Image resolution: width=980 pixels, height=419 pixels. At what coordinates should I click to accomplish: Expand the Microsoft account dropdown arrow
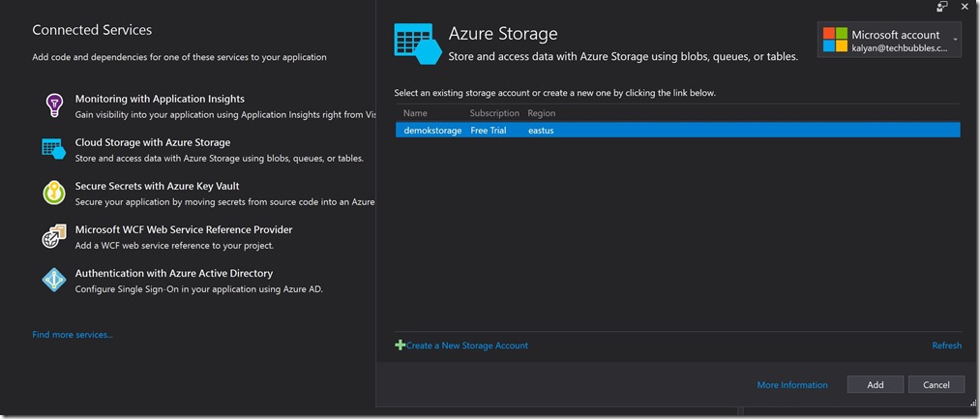(x=956, y=40)
